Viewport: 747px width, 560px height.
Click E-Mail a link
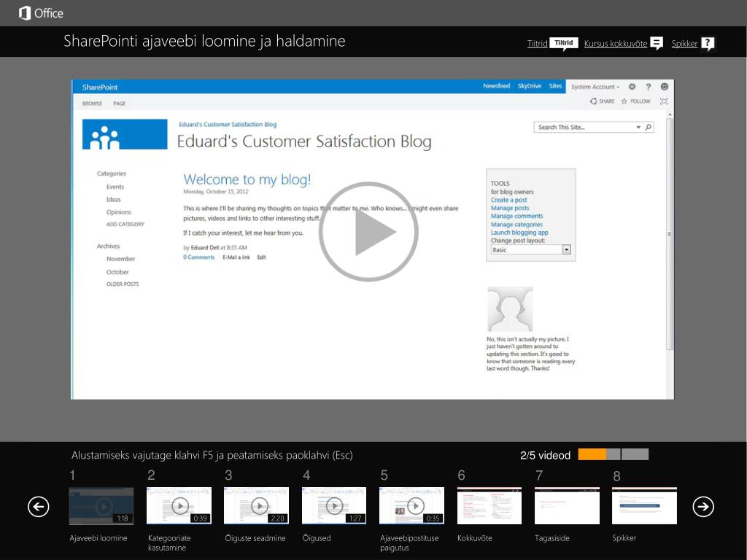pyautogui.click(x=236, y=257)
